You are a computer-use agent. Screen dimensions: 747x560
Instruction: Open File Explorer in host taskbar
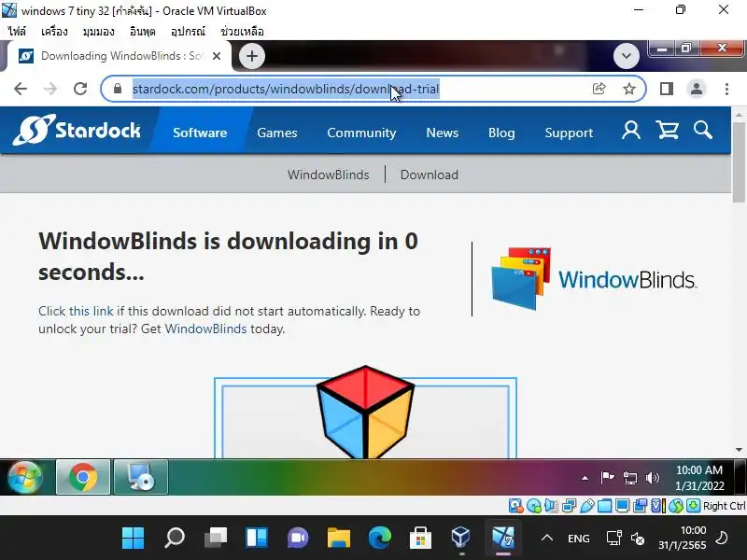click(x=339, y=539)
